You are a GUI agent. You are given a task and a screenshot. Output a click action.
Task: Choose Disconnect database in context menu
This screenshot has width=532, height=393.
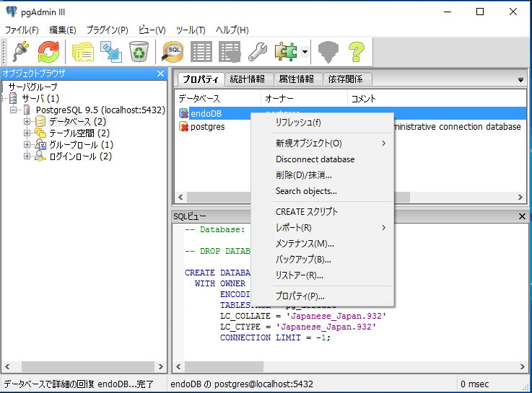click(x=323, y=159)
